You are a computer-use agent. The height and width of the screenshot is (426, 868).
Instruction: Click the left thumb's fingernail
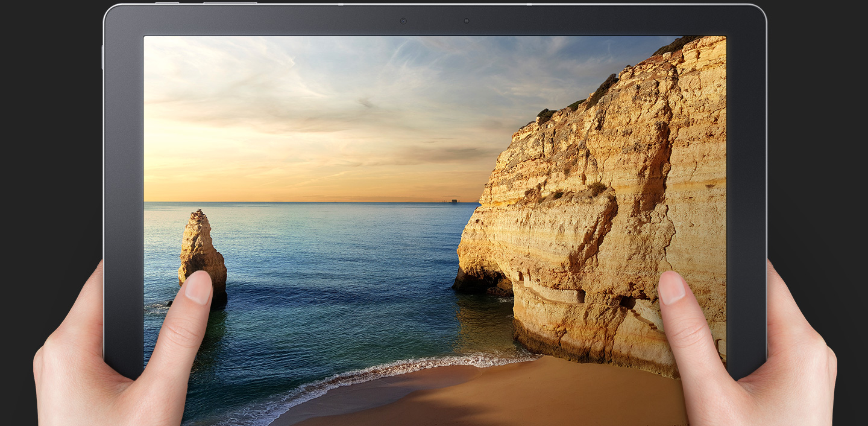[197, 288]
